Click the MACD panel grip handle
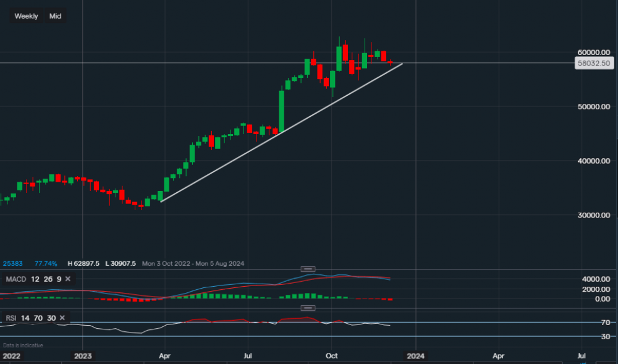The width and height of the screenshot is (618, 364). click(x=307, y=269)
